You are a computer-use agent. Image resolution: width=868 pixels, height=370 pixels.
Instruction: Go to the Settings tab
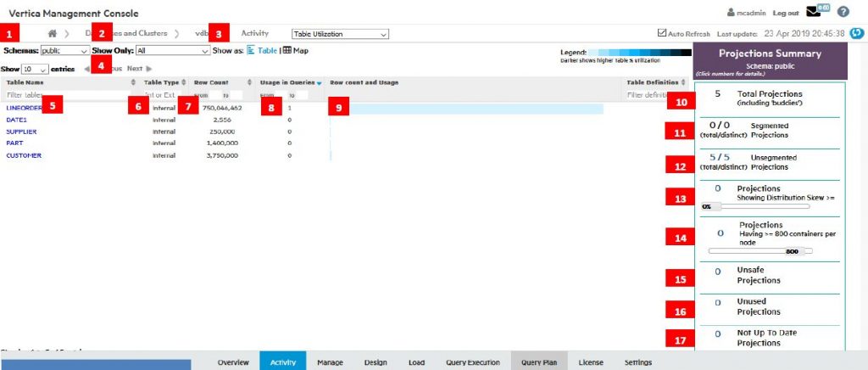[x=637, y=362]
